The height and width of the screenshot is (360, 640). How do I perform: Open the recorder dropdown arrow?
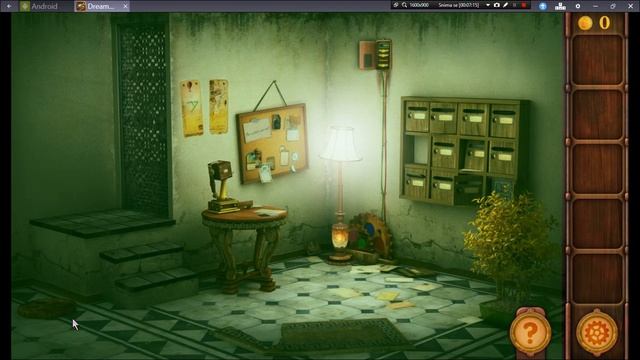pos(488,5)
